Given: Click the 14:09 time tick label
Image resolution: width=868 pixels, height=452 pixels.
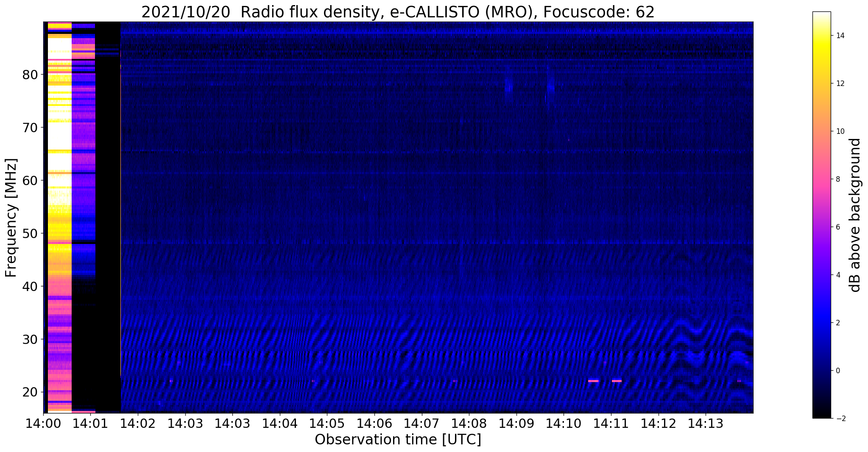Looking at the screenshot, I should [x=516, y=423].
